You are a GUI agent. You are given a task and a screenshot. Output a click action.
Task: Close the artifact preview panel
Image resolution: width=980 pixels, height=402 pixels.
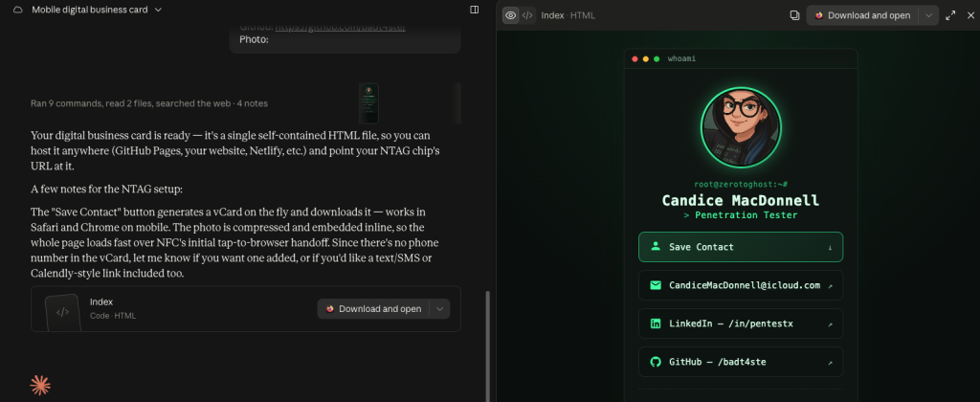click(970, 15)
